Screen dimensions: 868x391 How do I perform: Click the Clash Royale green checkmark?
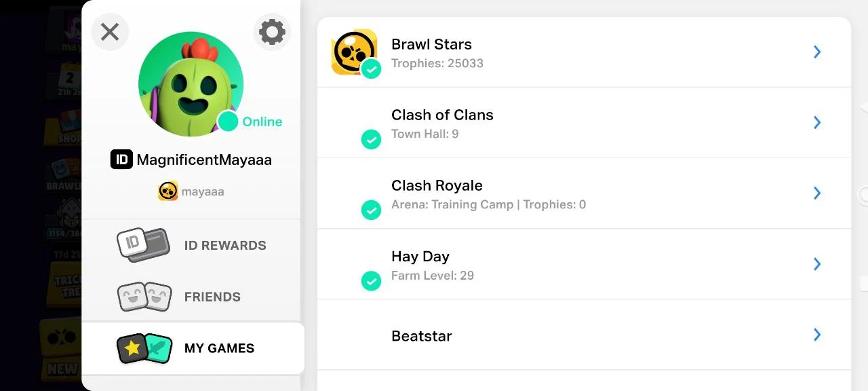[x=371, y=210]
